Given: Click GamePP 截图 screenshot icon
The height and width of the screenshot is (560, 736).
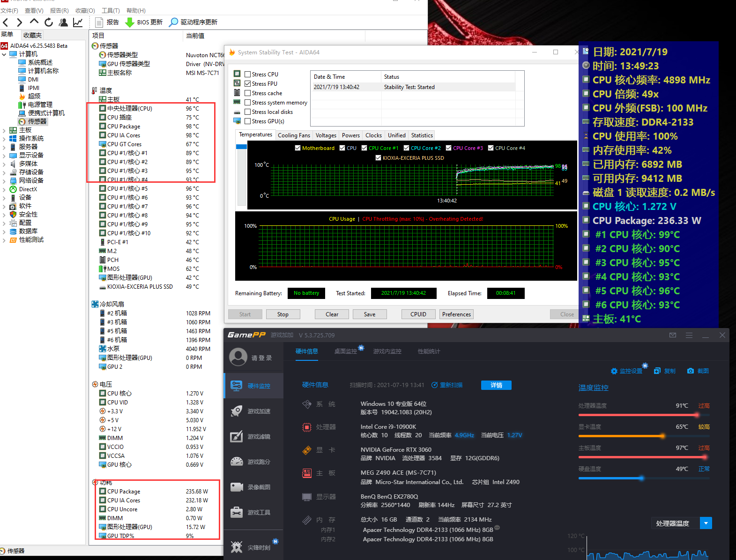Looking at the screenshot, I should pos(691,371).
